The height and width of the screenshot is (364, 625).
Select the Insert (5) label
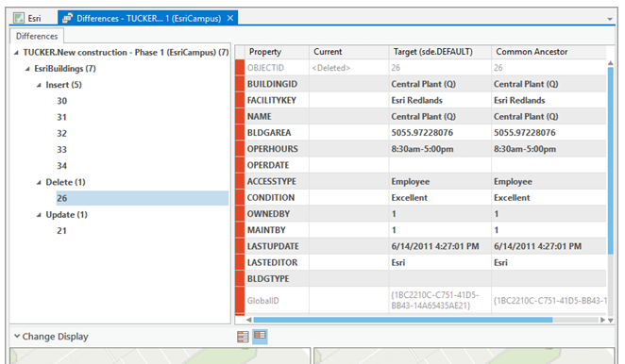(x=64, y=85)
